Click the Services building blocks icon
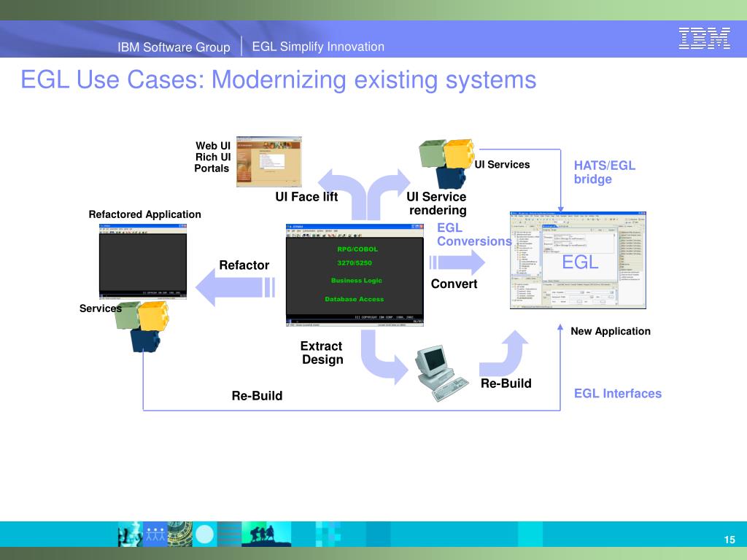This screenshot has width=747, height=560. click(x=142, y=327)
